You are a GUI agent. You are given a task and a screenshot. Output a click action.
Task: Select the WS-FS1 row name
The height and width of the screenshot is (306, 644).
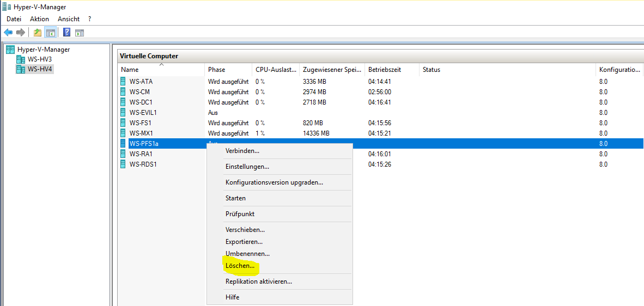click(x=141, y=123)
